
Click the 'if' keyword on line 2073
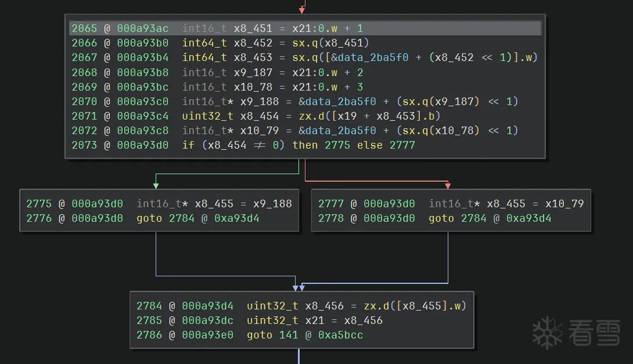click(x=188, y=145)
